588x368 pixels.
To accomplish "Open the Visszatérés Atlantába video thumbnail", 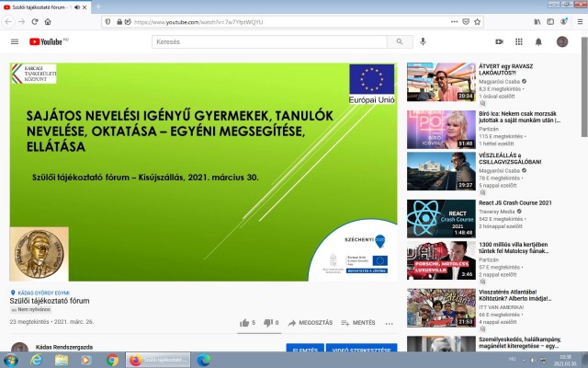I will (x=441, y=308).
